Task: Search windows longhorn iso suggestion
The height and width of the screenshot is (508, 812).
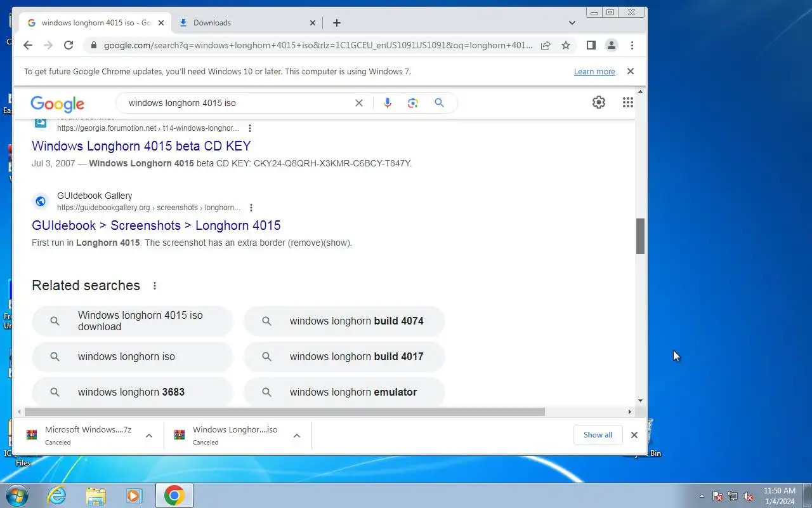Action: tap(133, 357)
